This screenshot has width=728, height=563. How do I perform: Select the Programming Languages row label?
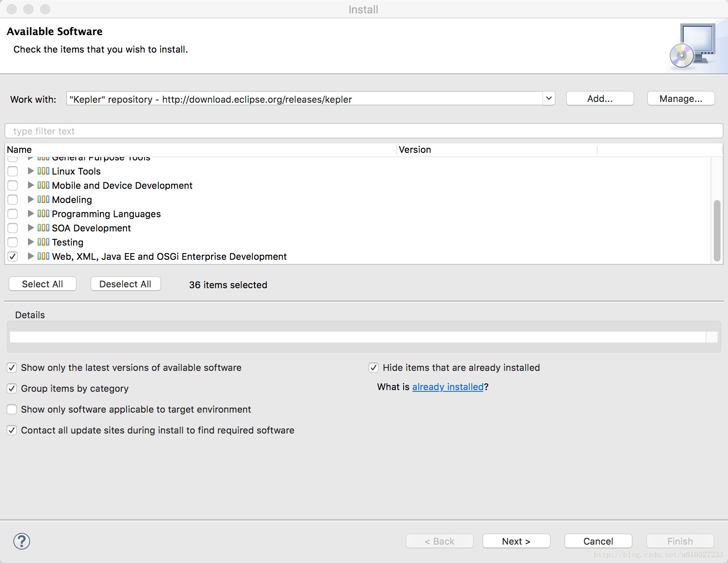(x=106, y=214)
